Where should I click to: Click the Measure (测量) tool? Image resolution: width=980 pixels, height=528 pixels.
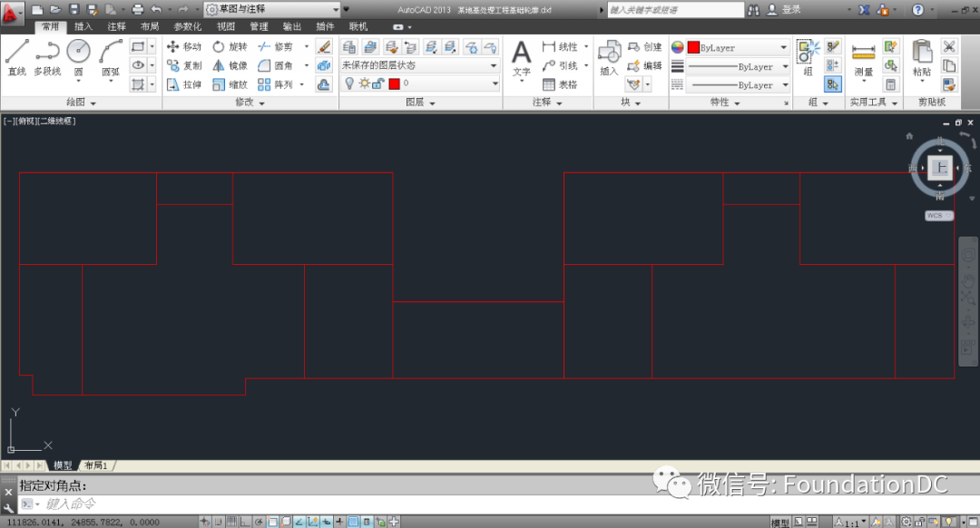[x=863, y=59]
